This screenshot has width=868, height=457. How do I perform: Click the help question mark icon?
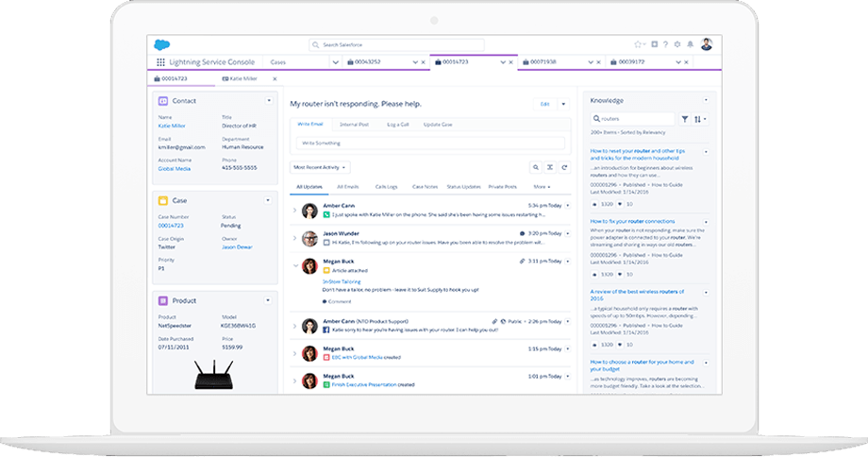[665, 44]
